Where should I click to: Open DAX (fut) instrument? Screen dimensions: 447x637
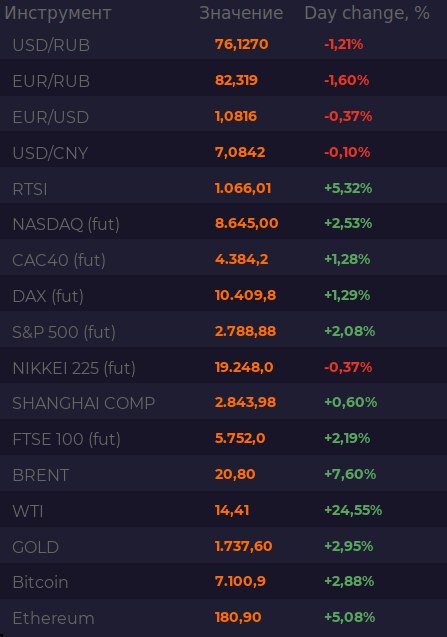pos(224,296)
